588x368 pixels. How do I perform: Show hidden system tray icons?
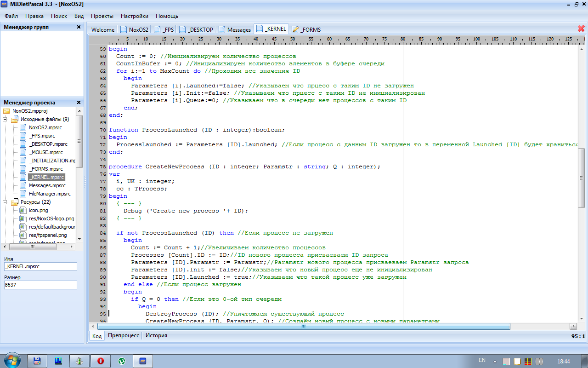pyautogui.click(x=494, y=361)
